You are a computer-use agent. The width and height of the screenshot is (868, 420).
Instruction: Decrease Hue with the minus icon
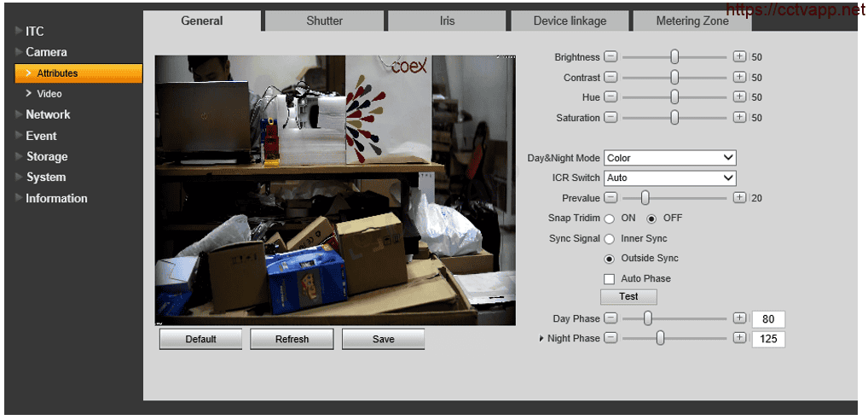point(610,98)
